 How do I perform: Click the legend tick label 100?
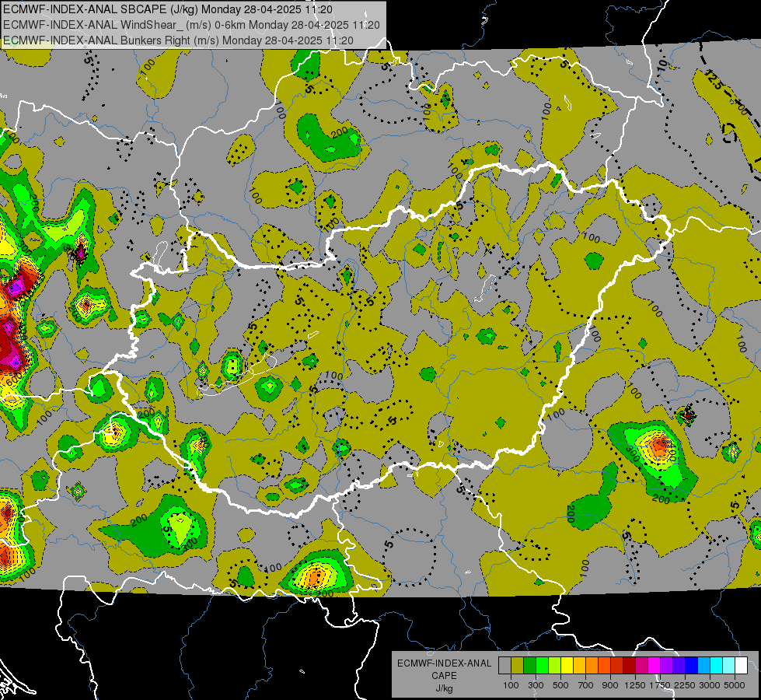511,685
